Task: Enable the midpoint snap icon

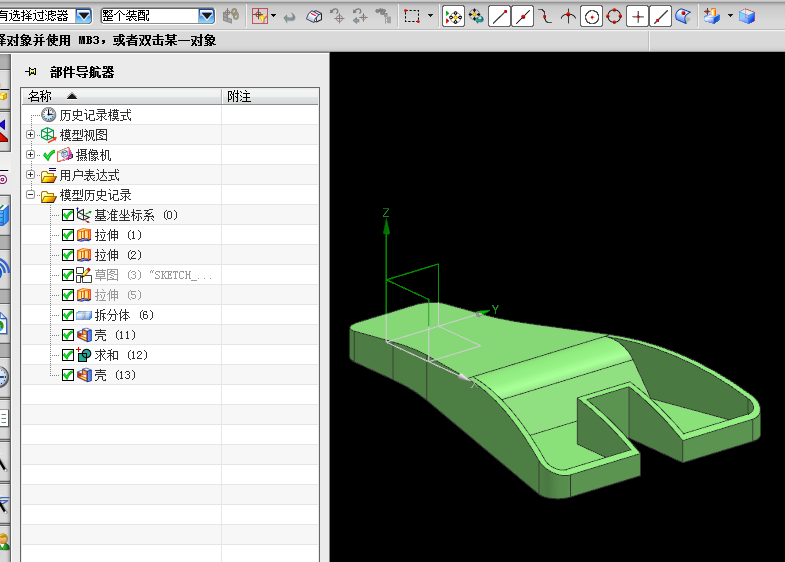Action: pyautogui.click(x=522, y=16)
